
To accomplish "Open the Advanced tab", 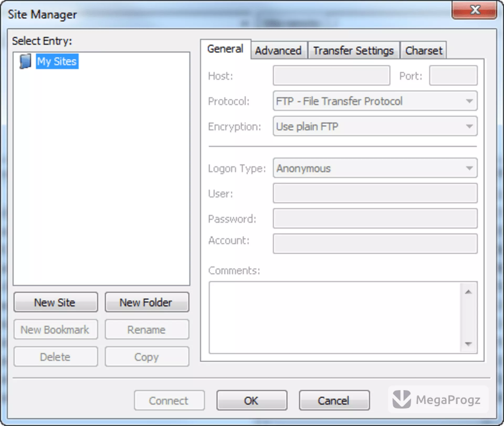I will 278,50.
